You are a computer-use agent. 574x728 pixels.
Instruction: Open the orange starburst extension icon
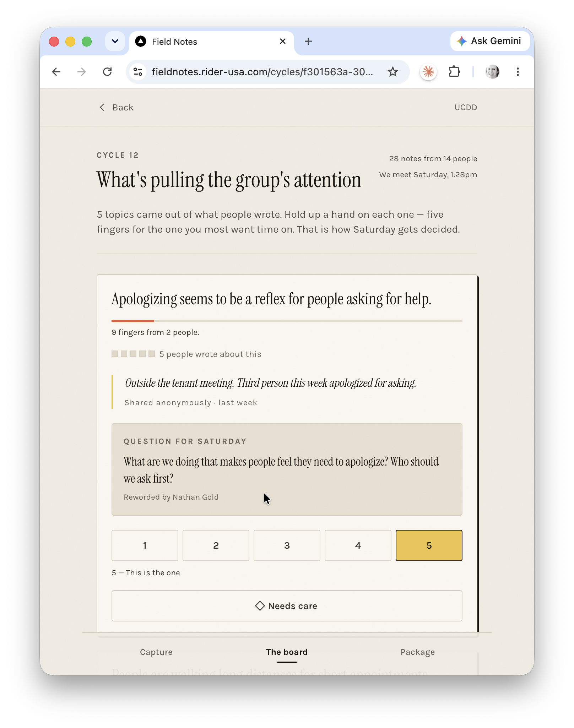pyautogui.click(x=428, y=72)
